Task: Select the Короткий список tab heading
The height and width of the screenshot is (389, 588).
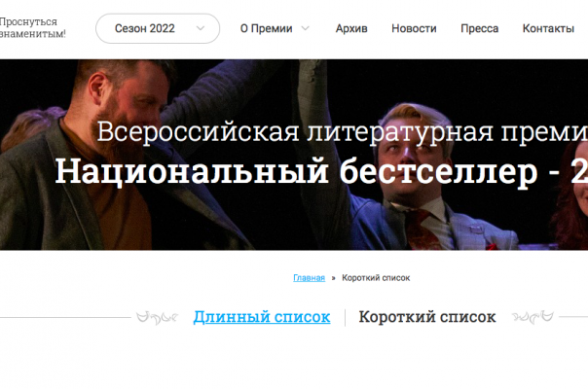Action: point(427,317)
